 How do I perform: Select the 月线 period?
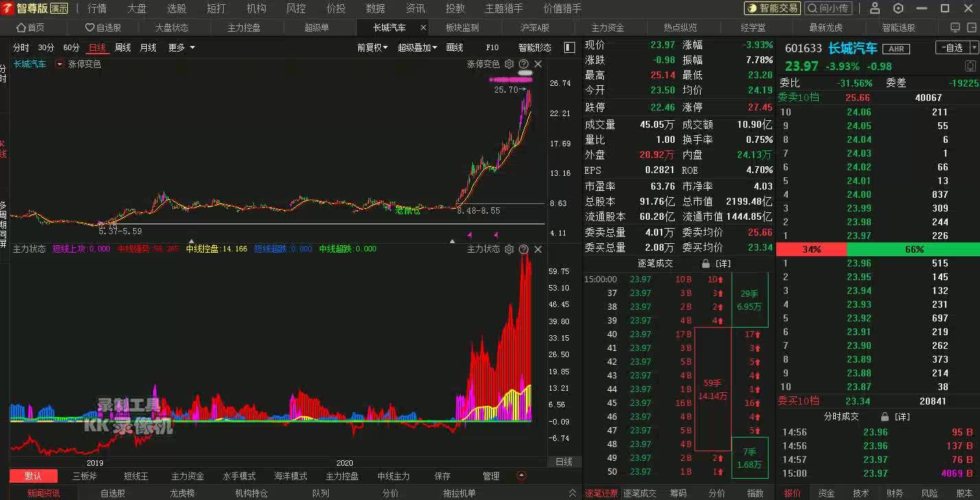[148, 47]
